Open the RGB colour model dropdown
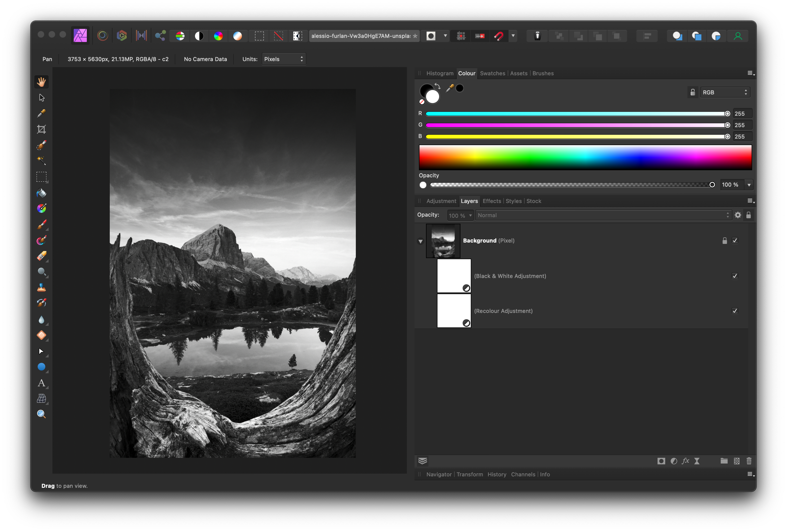Image resolution: width=787 pixels, height=532 pixels. (x=725, y=92)
